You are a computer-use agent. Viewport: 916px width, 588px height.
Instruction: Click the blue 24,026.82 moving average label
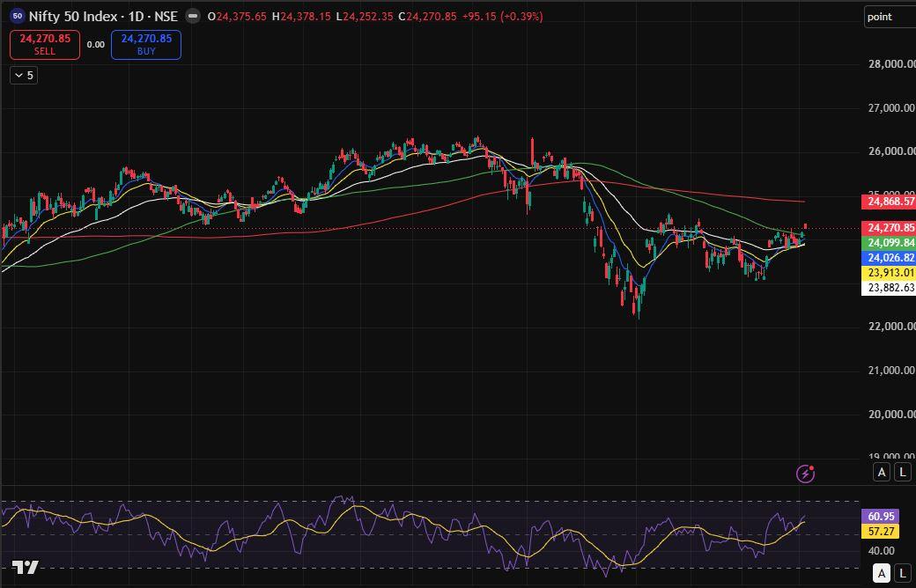(x=889, y=258)
